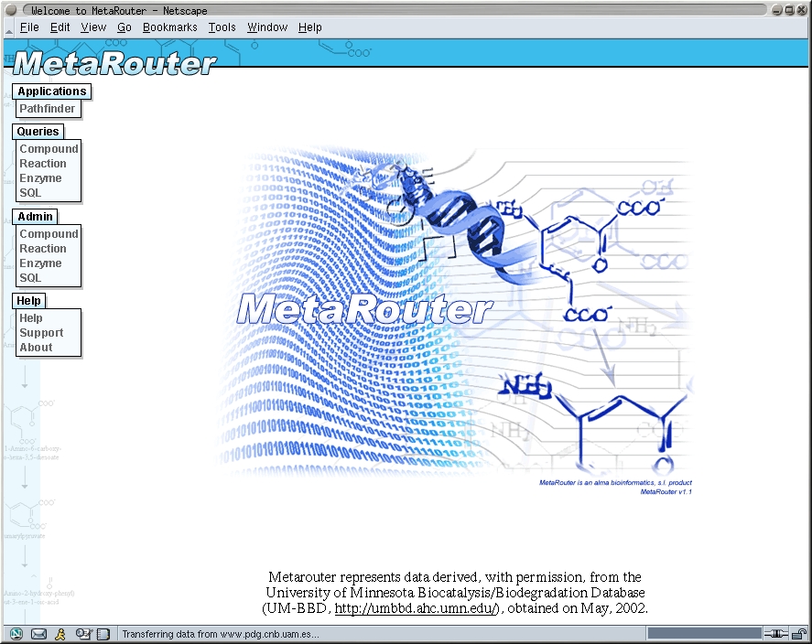
Task: Click the security padlock icon
Action: pos(799,634)
